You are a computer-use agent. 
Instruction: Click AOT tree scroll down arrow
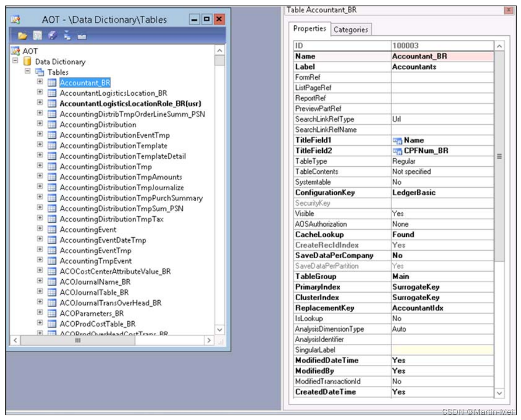pyautogui.click(x=219, y=330)
